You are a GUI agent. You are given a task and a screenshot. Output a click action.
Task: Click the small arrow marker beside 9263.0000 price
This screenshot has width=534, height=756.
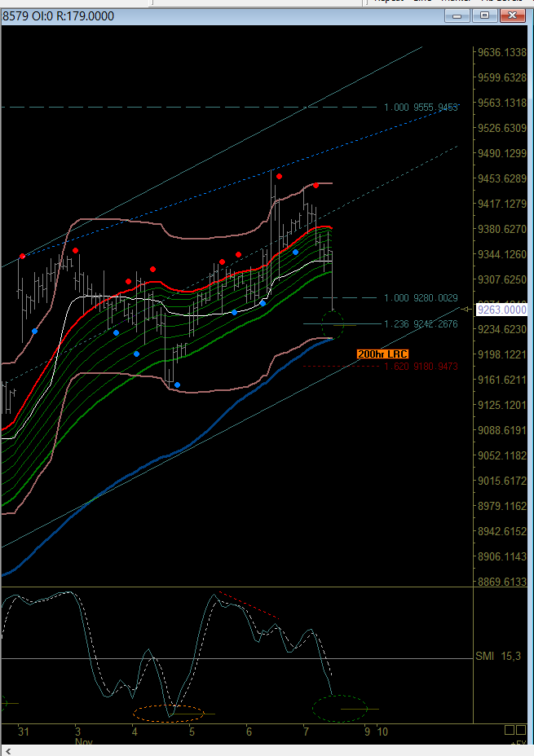pyautogui.click(x=466, y=309)
